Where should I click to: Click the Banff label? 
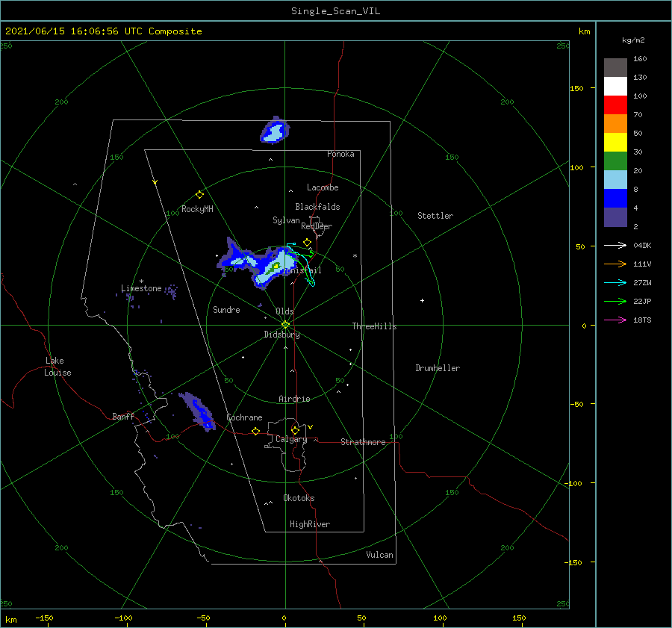[123, 417]
